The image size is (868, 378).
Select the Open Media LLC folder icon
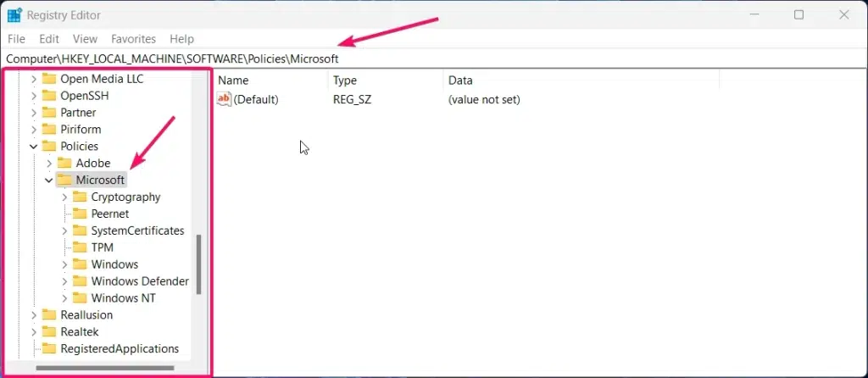coord(49,79)
